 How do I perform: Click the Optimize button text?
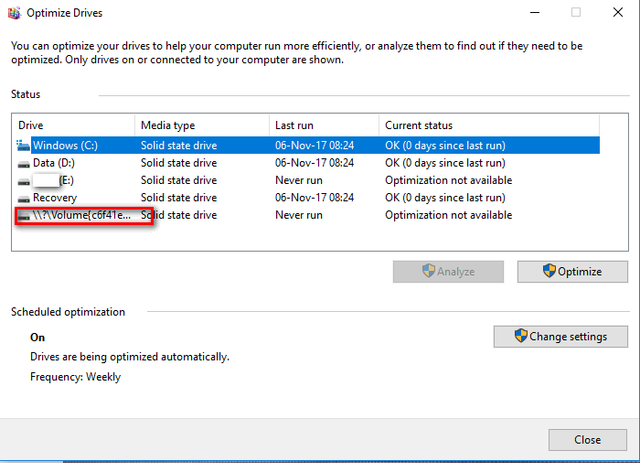click(x=580, y=272)
